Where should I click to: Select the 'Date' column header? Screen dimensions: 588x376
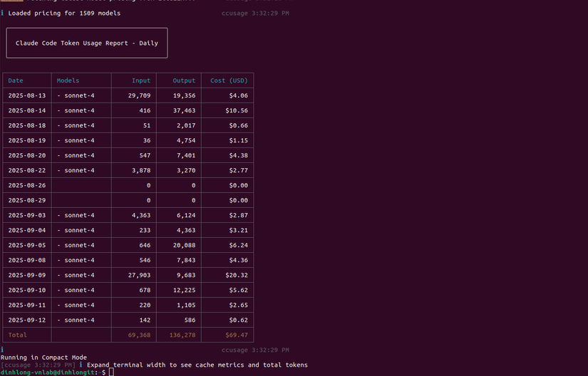[16, 80]
